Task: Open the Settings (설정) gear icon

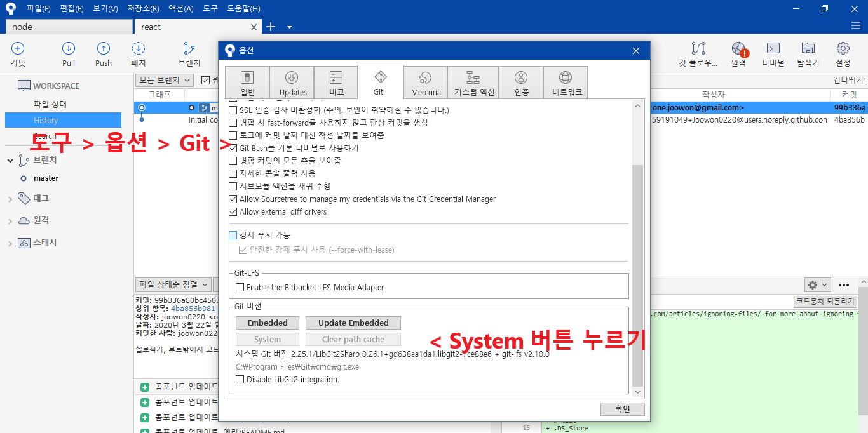Action: pos(843,48)
